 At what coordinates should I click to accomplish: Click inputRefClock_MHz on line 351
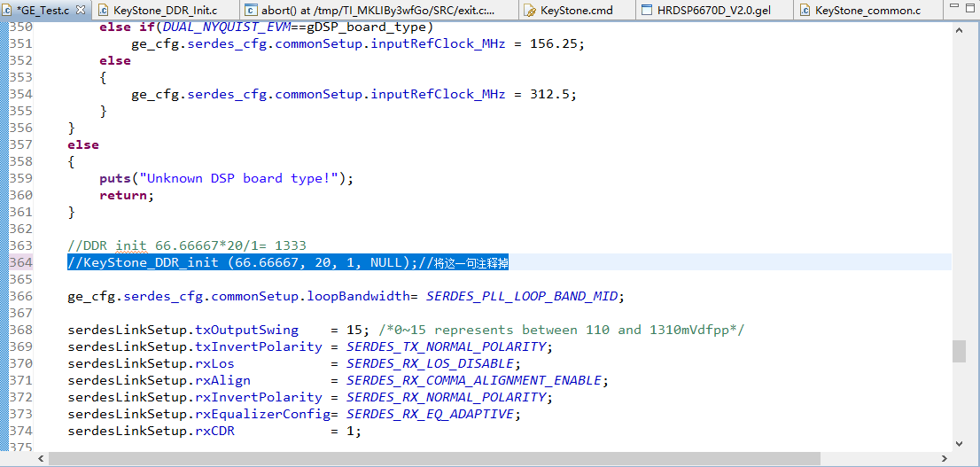[x=438, y=43]
